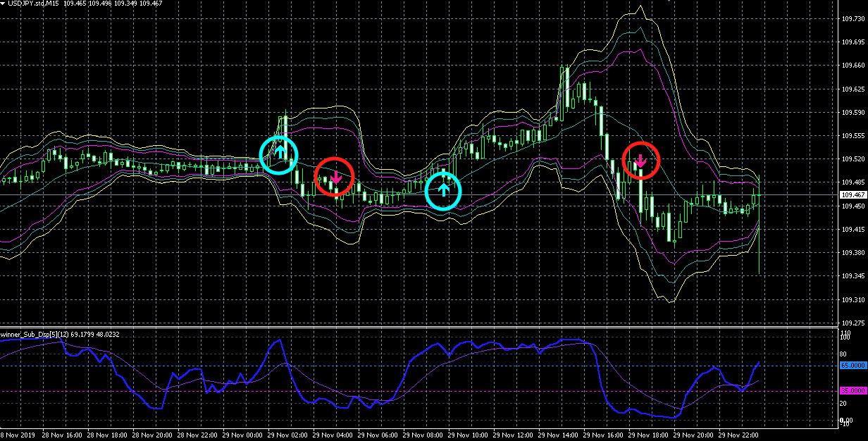
Task: Click the 109.730 price axis label
Action: tap(852, 20)
